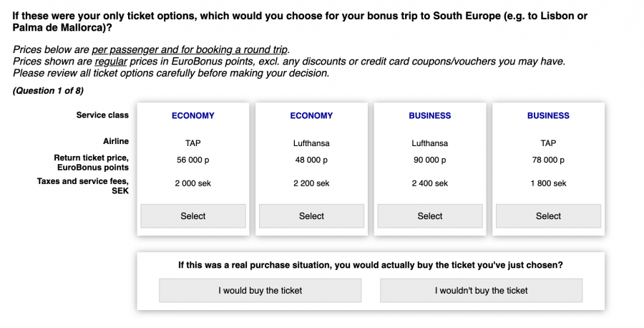644x328 pixels.
Task: Click the 'Question 1 of 8' indicator
Action: pos(49,91)
